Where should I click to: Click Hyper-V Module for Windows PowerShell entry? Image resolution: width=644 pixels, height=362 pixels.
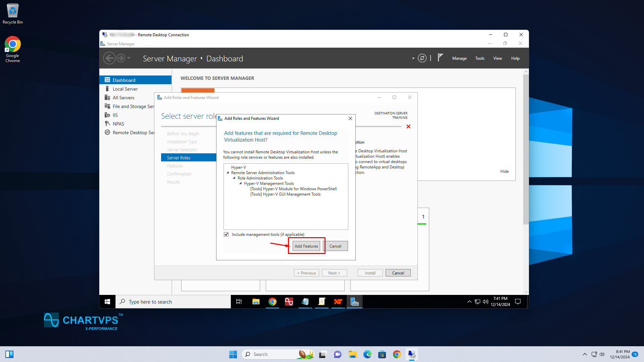click(x=293, y=189)
